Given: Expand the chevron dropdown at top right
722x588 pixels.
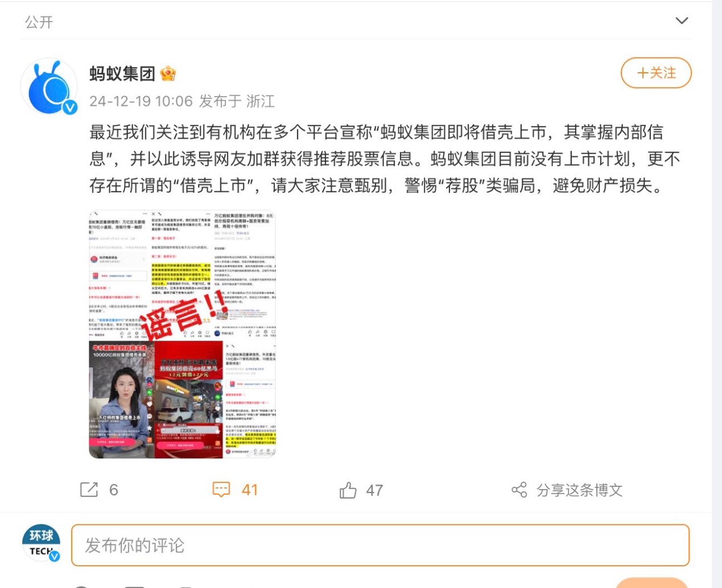Looking at the screenshot, I should click(682, 21).
